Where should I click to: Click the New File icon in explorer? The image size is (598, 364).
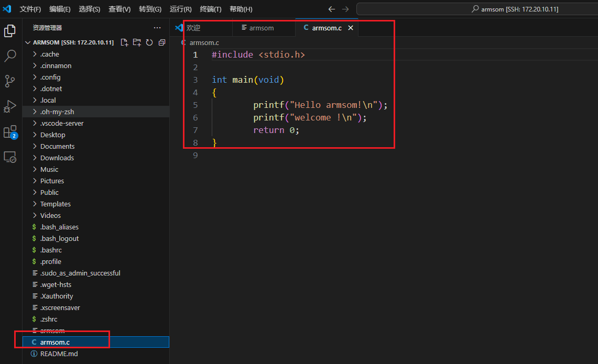coord(124,42)
